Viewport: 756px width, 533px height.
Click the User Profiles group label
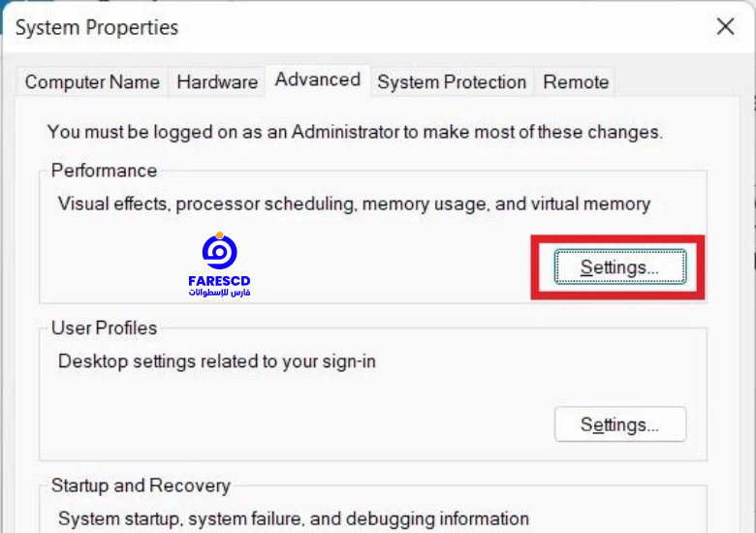(x=104, y=329)
